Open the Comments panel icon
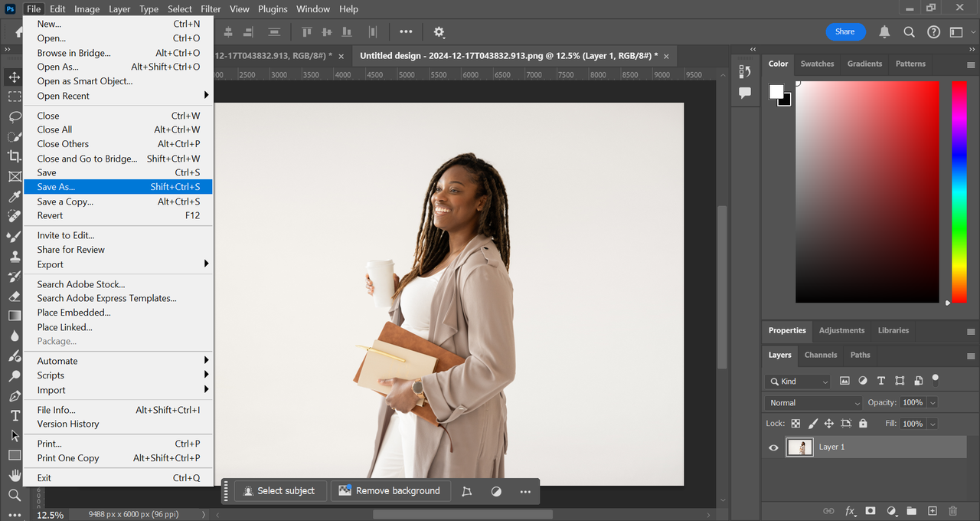Image resolution: width=980 pixels, height=521 pixels. pos(745,93)
